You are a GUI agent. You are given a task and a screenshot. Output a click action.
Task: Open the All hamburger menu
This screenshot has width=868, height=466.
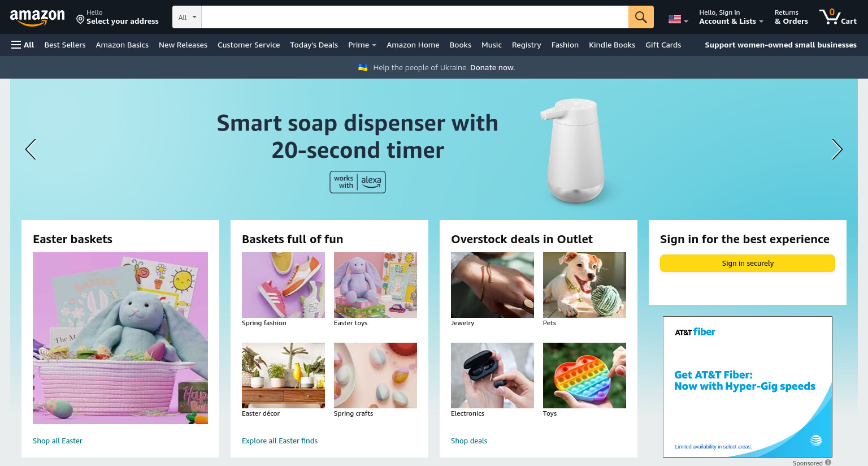point(23,45)
